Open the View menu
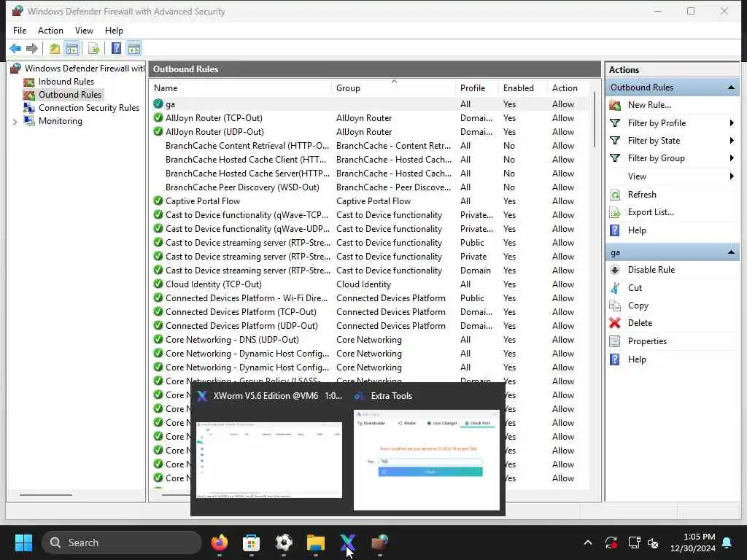The width and height of the screenshot is (747, 560). click(84, 31)
